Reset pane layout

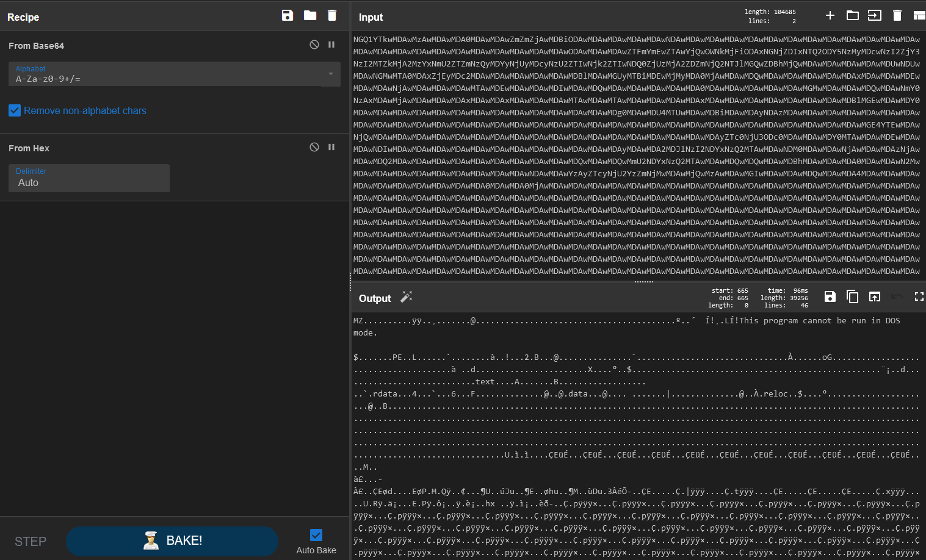coord(919,15)
